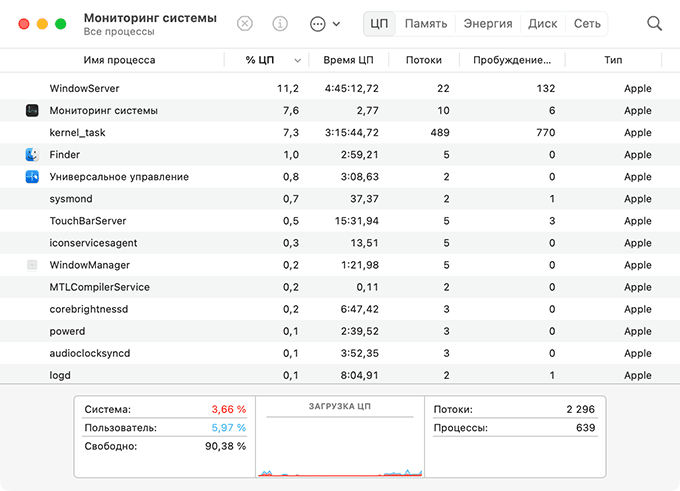
Task: Sort by Пробуждение column header
Action: click(x=512, y=60)
